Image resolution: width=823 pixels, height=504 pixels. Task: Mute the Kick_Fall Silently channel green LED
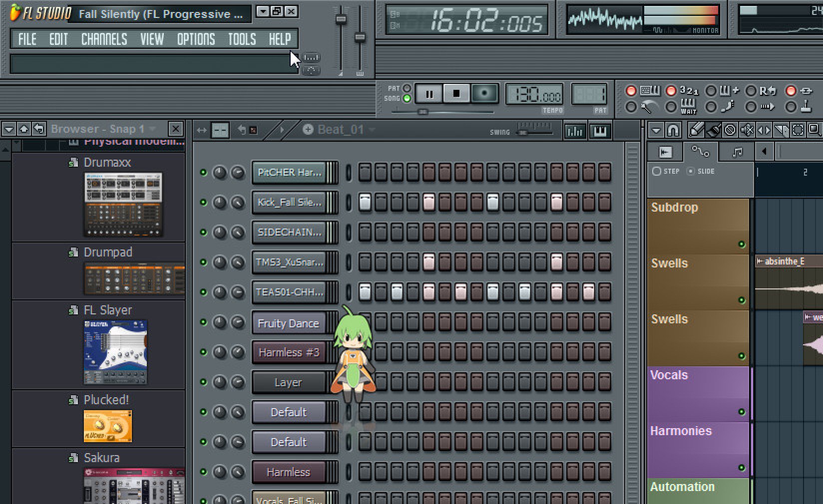coord(203,202)
